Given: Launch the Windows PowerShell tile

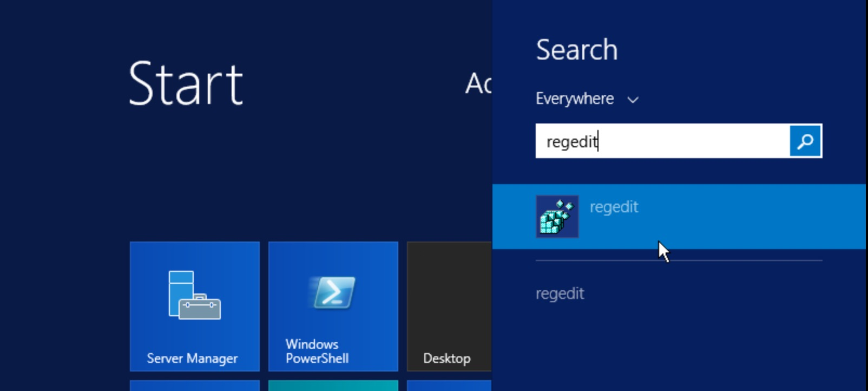Looking at the screenshot, I should (x=333, y=307).
